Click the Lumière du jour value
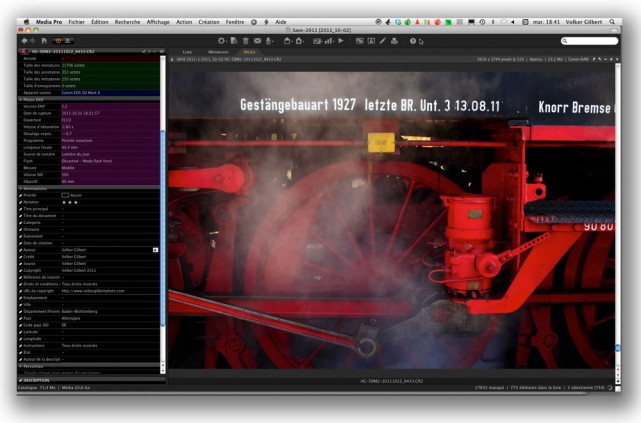Image resolution: width=641 pixels, height=423 pixels. click(x=75, y=154)
